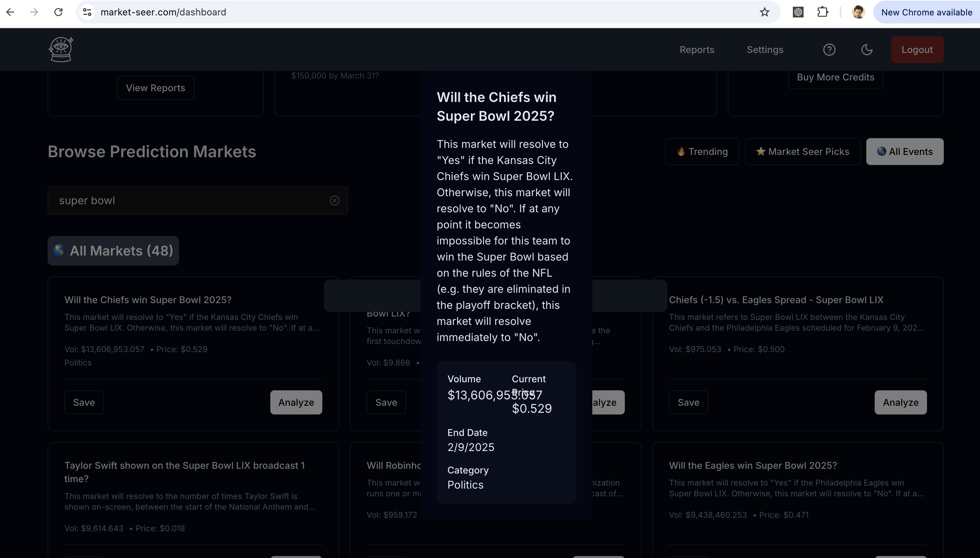Image resolution: width=980 pixels, height=558 pixels.
Task: Select All Events filter
Action: (x=905, y=151)
